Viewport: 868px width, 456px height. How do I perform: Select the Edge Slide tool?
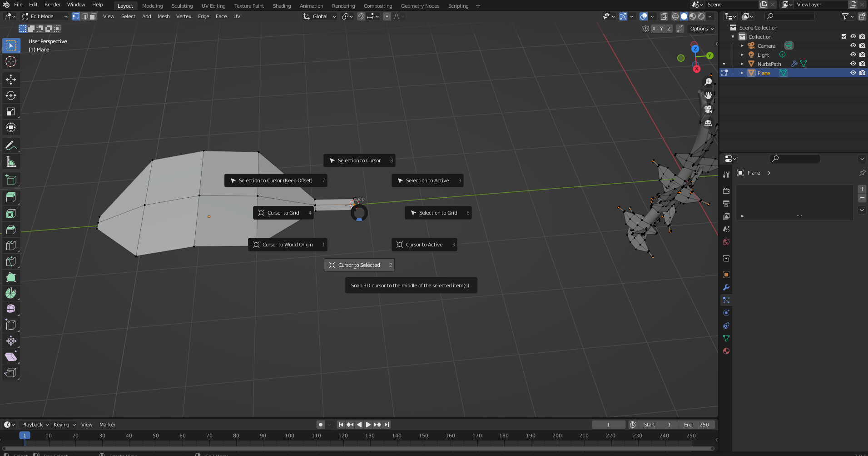(11, 325)
